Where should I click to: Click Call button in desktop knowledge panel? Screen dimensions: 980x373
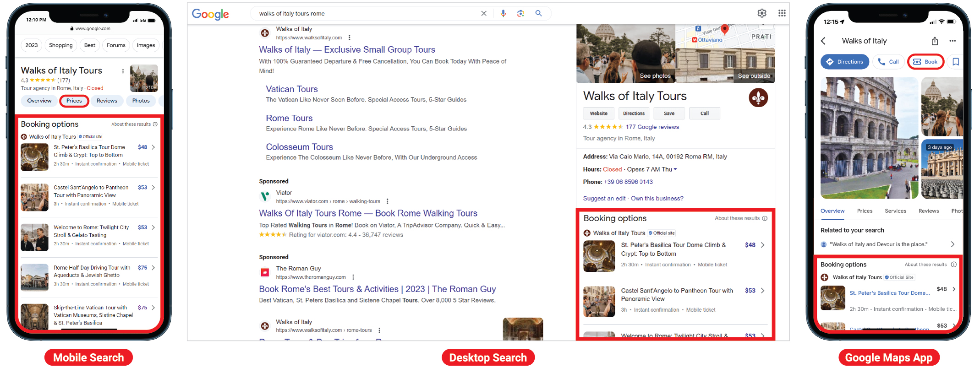point(704,114)
